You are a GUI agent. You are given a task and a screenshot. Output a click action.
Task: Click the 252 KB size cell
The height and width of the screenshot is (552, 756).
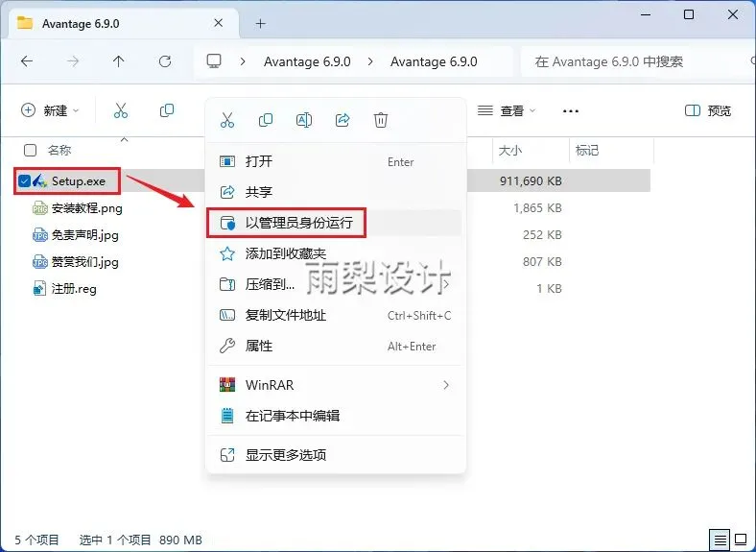(542, 235)
